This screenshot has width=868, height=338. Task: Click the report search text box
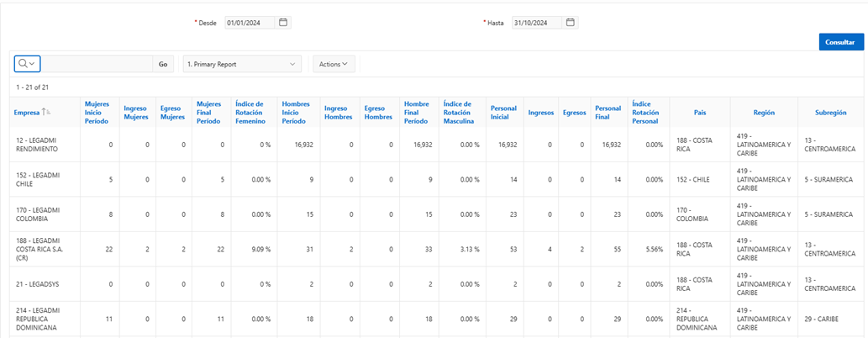(x=97, y=64)
